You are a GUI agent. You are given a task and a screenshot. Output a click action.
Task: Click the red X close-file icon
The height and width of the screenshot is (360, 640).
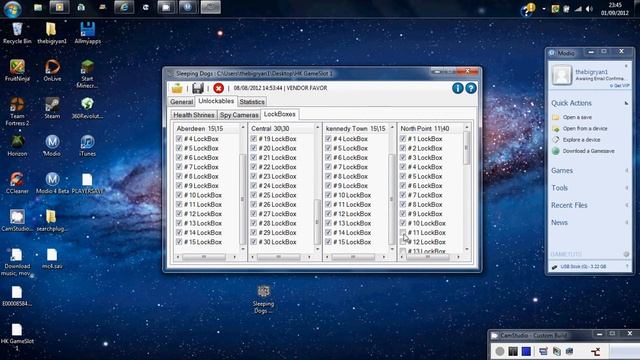tap(218, 88)
